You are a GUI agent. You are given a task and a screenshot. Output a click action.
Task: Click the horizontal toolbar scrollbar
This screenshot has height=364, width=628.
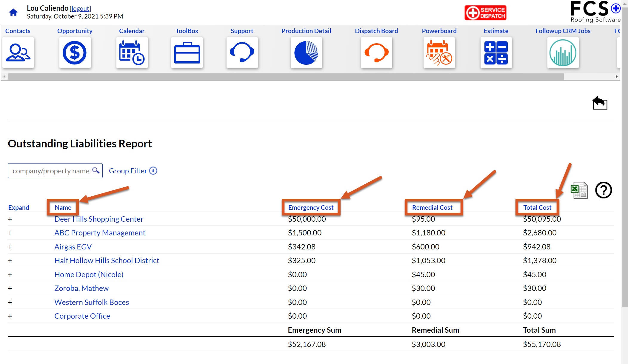[286, 77]
